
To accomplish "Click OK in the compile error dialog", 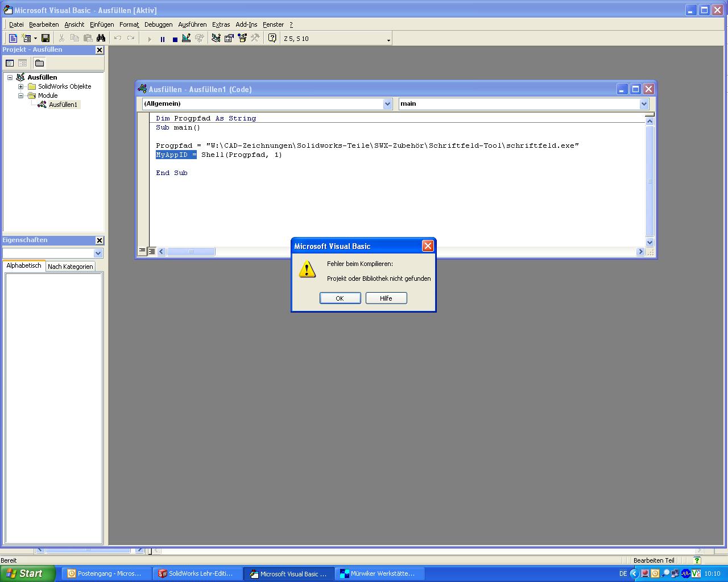I will tap(340, 298).
